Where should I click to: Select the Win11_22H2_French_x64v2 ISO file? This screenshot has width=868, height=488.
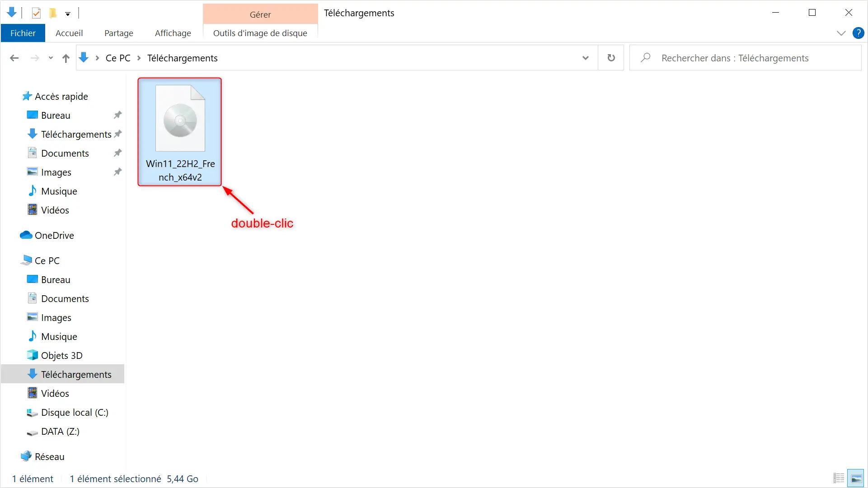pos(180,132)
